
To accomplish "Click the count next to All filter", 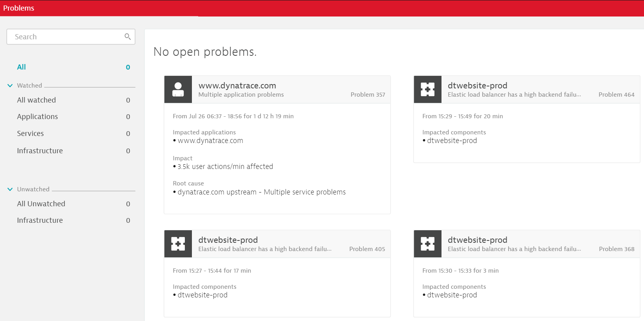I will pos(128,68).
